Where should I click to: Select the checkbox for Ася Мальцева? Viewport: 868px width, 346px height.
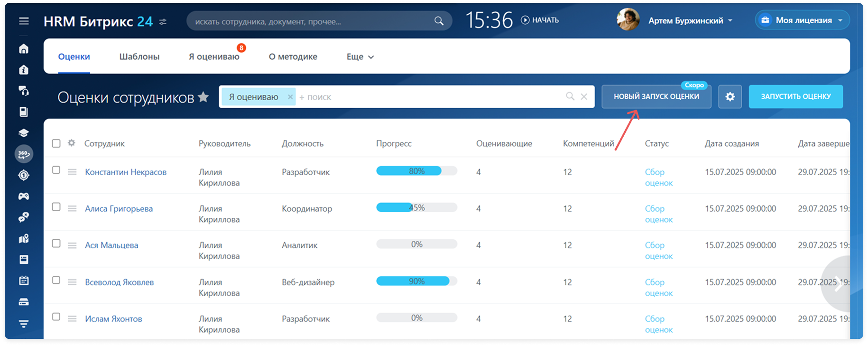coord(56,243)
